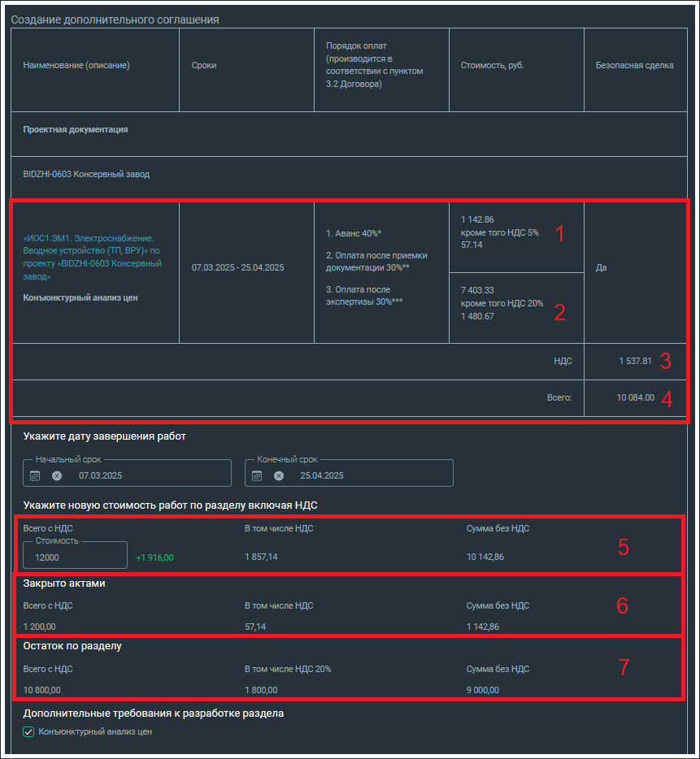Focus the Стоимость input with 12000
This screenshot has height=759, width=700.
[x=75, y=557]
